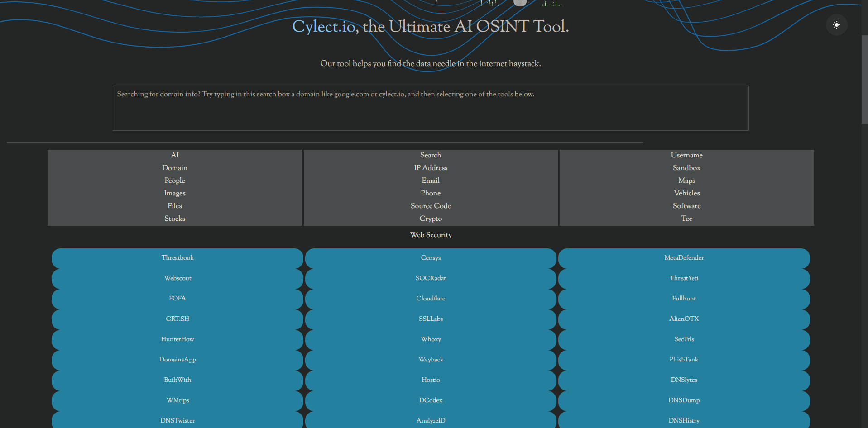This screenshot has width=868, height=428.
Task: Select the Stocks category
Action: coord(175,219)
